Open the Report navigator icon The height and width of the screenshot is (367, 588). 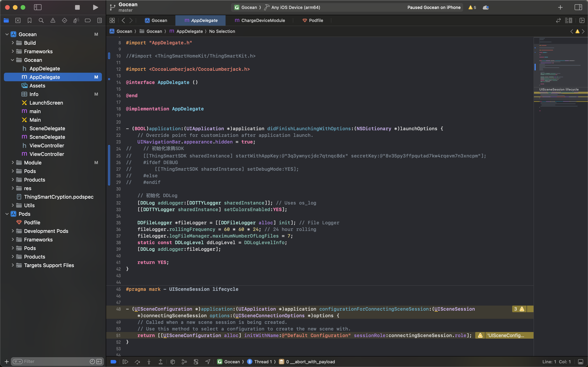100,21
